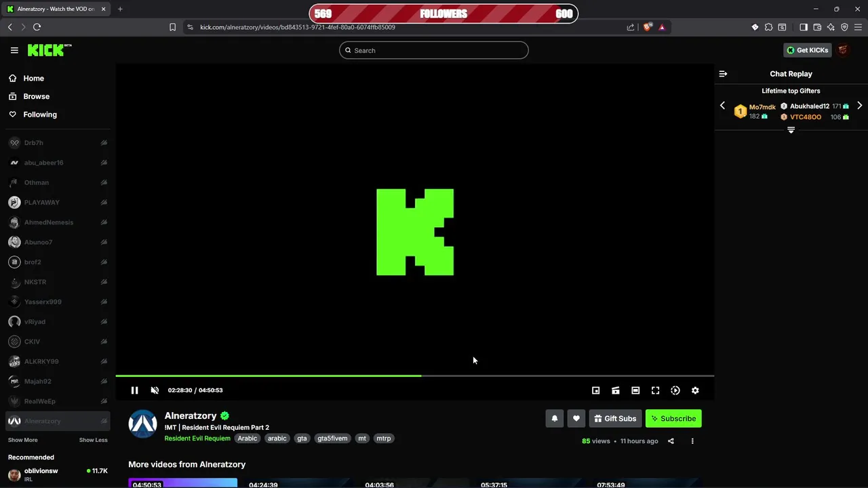Viewport: 868px width, 488px height.
Task: Open CKIV channel in sidebar
Action: (58, 342)
